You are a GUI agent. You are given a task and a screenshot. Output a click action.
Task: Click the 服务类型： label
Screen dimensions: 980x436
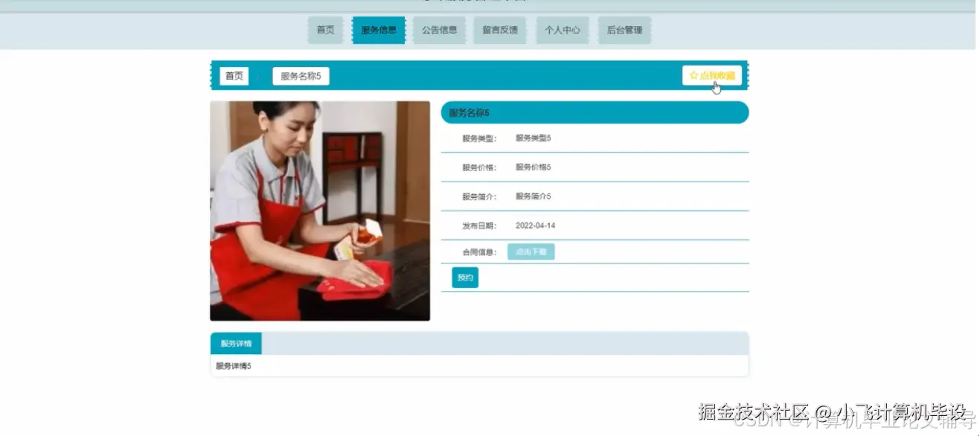point(479,138)
